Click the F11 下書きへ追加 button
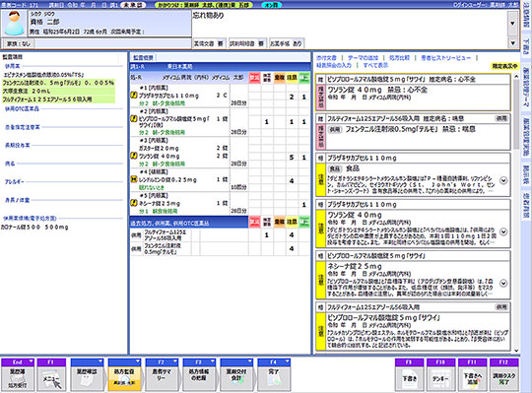 coord(472,375)
